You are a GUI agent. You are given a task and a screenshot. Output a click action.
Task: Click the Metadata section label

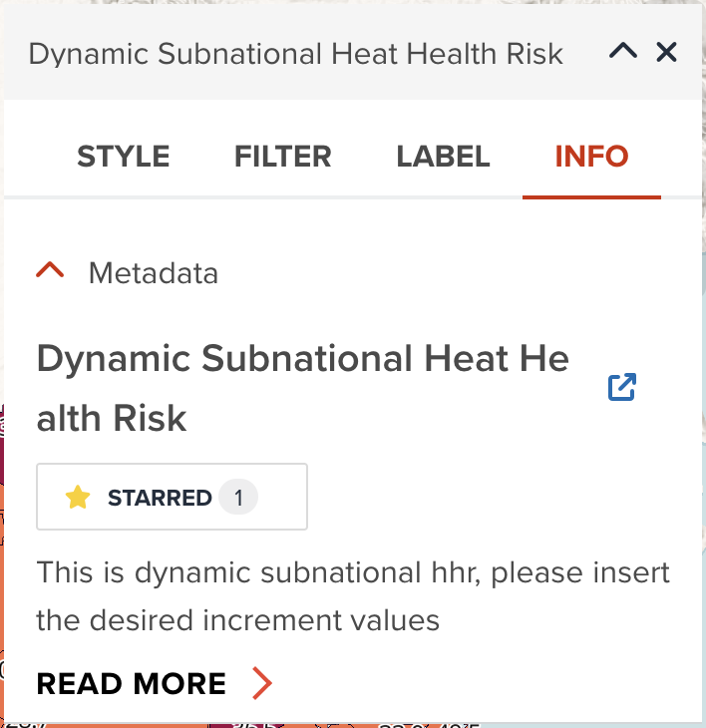pyautogui.click(x=154, y=272)
